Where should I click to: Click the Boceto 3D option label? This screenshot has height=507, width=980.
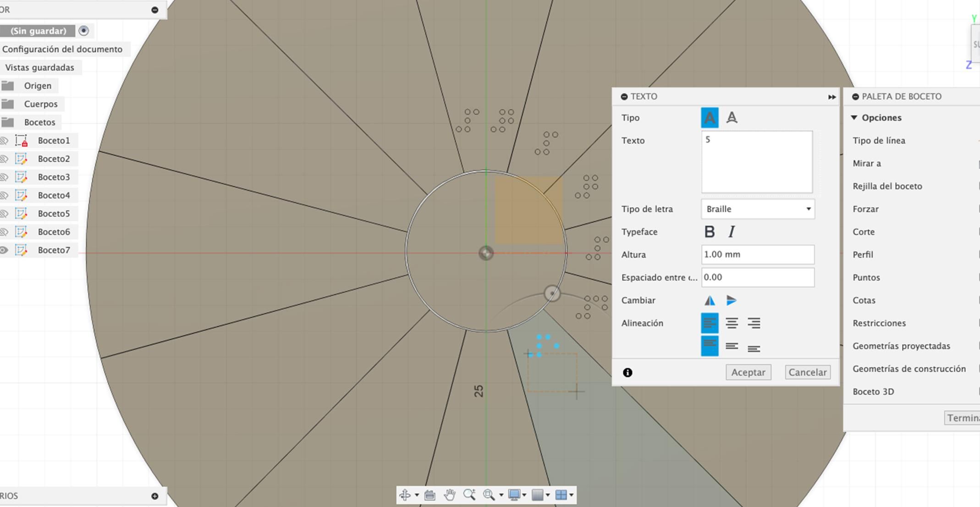[x=873, y=392]
